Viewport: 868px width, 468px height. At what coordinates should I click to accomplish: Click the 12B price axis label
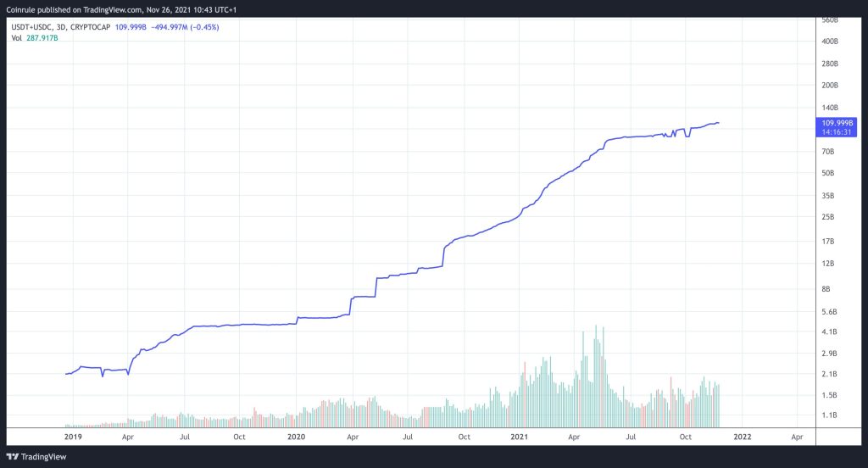coord(827,264)
